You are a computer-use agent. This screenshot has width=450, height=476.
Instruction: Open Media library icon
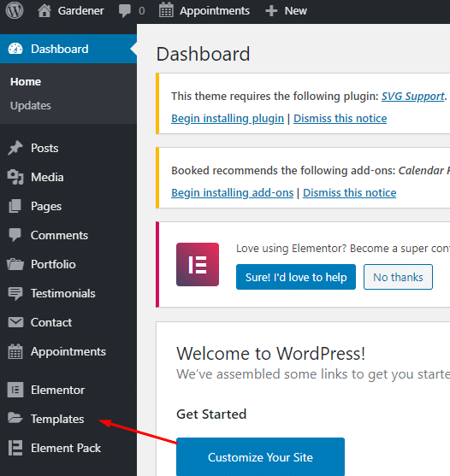pos(15,177)
